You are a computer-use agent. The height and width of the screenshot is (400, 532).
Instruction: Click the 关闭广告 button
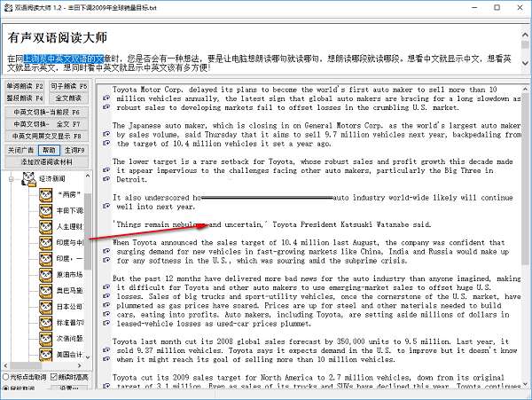click(21, 150)
